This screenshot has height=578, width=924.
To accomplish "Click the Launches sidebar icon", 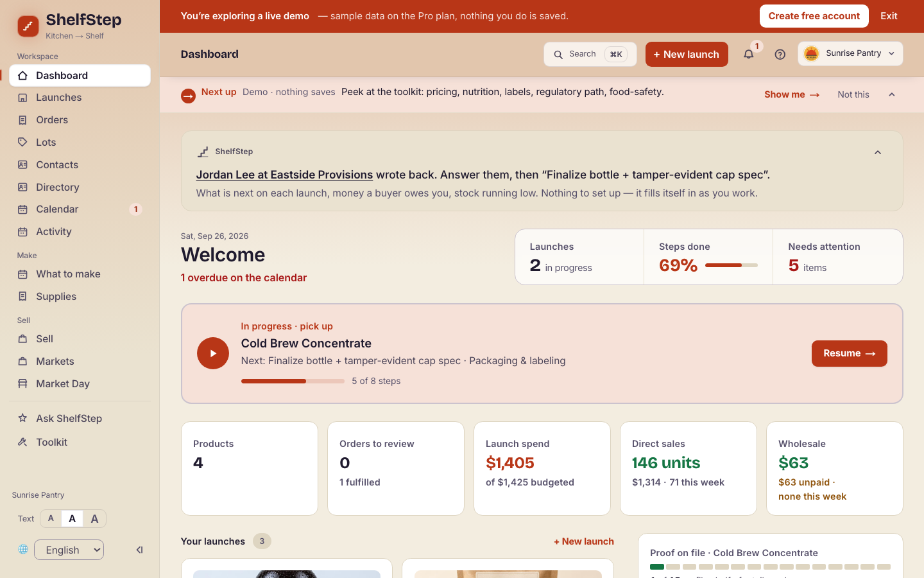I will pos(22,98).
